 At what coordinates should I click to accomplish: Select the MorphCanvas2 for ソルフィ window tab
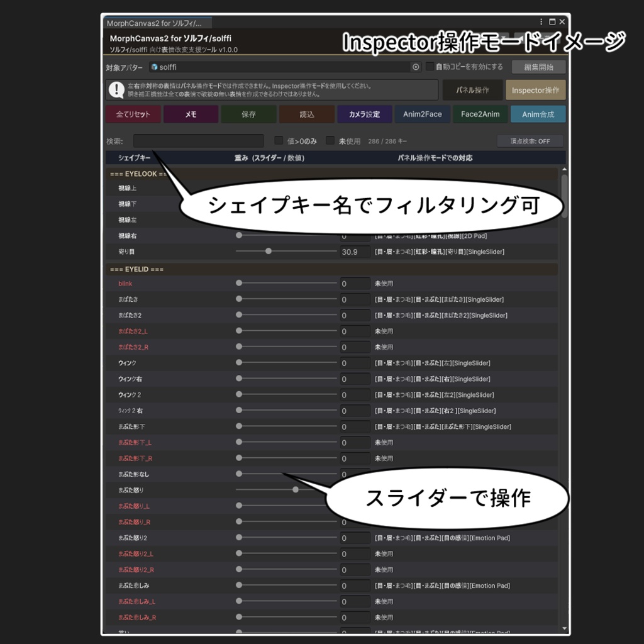[157, 23]
